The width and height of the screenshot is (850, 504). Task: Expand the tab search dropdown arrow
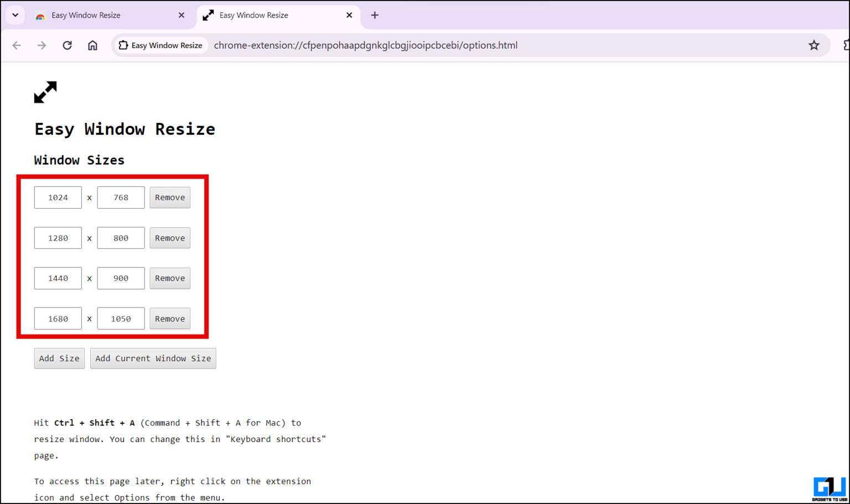click(15, 15)
